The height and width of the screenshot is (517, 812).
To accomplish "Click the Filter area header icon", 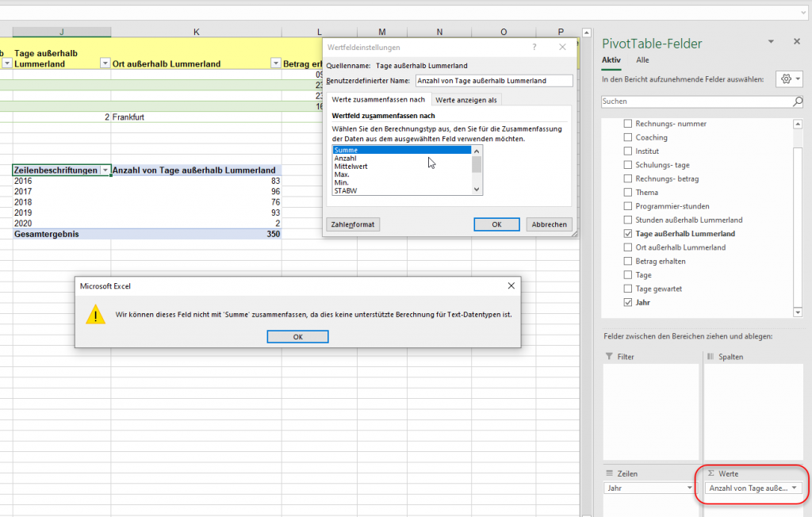I will (x=609, y=356).
